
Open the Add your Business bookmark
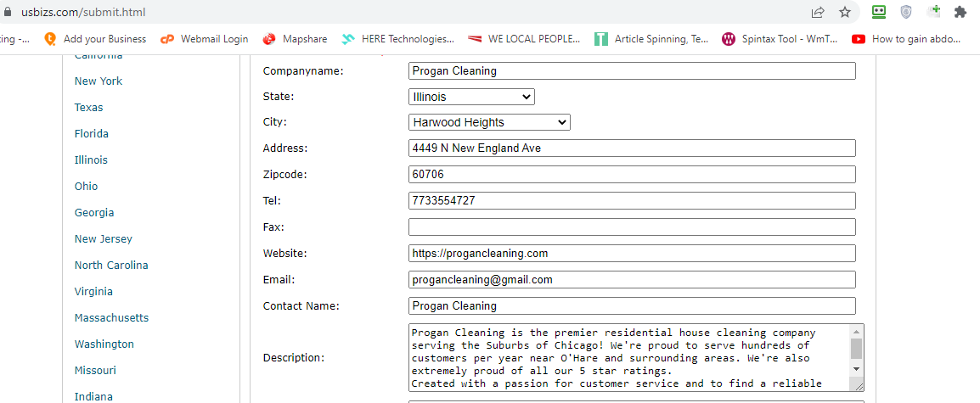tap(95, 39)
